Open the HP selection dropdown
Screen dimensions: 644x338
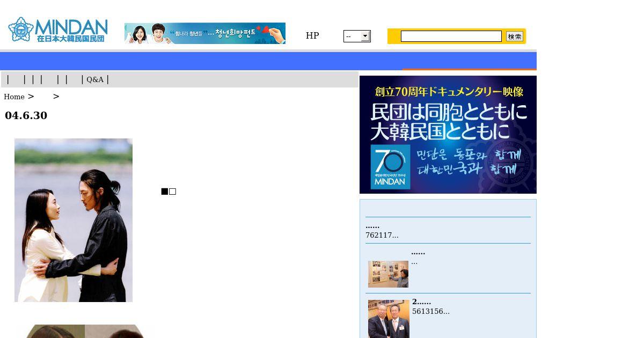tap(357, 36)
